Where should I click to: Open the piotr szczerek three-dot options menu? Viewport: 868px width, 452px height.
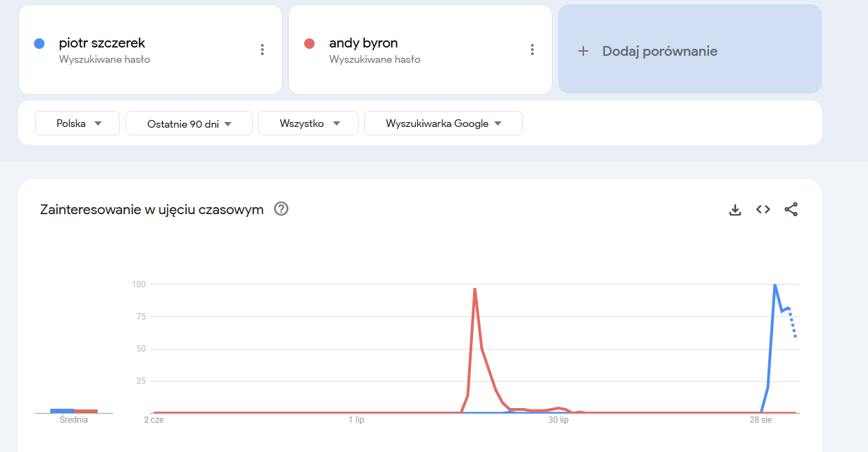pyautogui.click(x=262, y=50)
